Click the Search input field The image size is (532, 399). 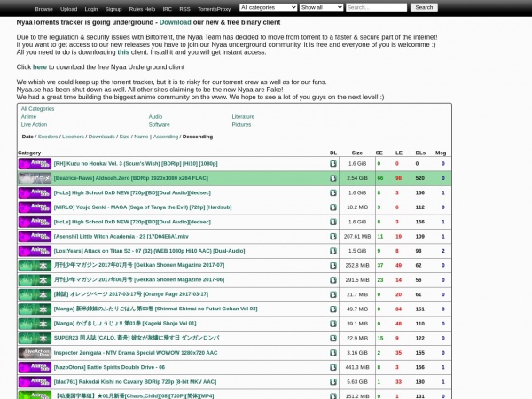pos(376,7)
